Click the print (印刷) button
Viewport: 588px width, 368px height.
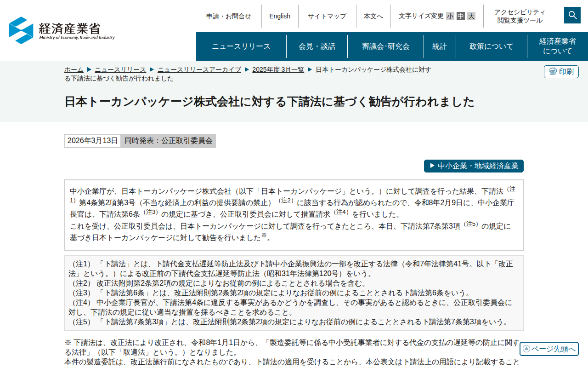pyautogui.click(x=561, y=72)
